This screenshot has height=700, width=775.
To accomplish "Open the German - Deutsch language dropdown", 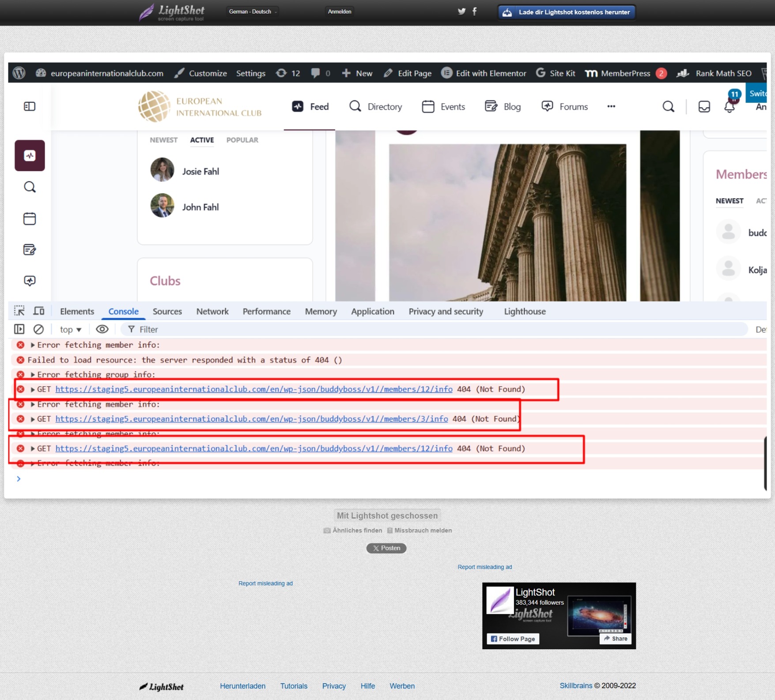I will pyautogui.click(x=253, y=11).
